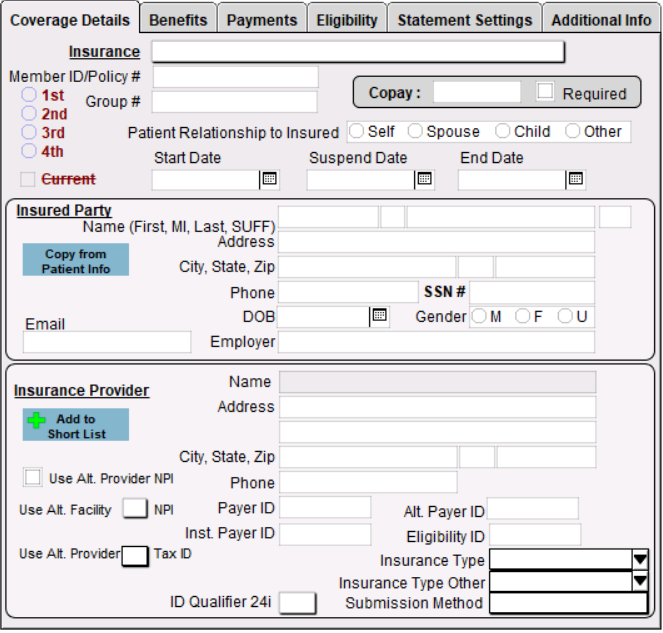
Task: Click Add to Short List button
Action: [76, 425]
